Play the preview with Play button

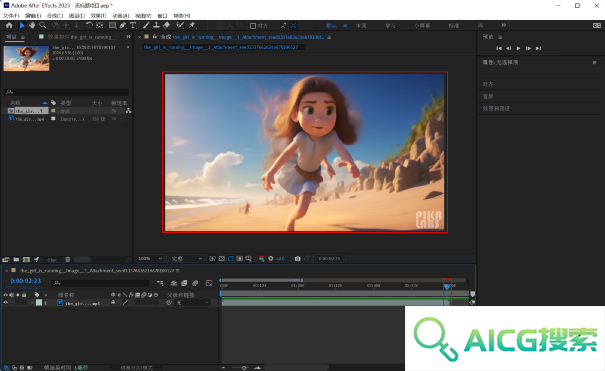(519, 48)
